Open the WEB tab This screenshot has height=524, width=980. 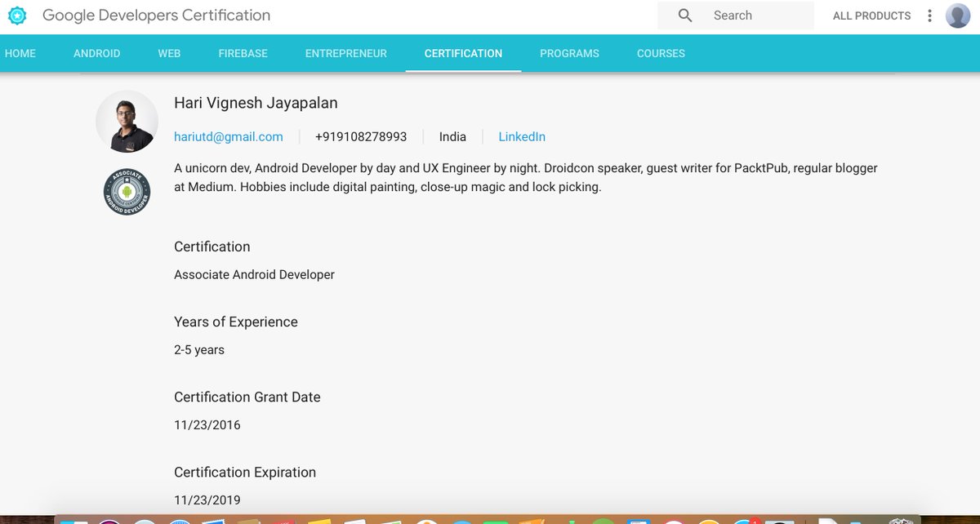(x=169, y=53)
